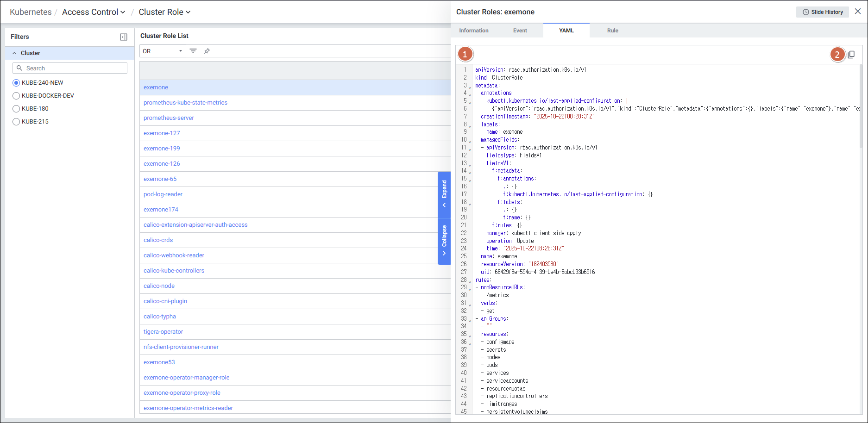Open the Access Control breadcrumb dropdown

pyautogui.click(x=94, y=12)
